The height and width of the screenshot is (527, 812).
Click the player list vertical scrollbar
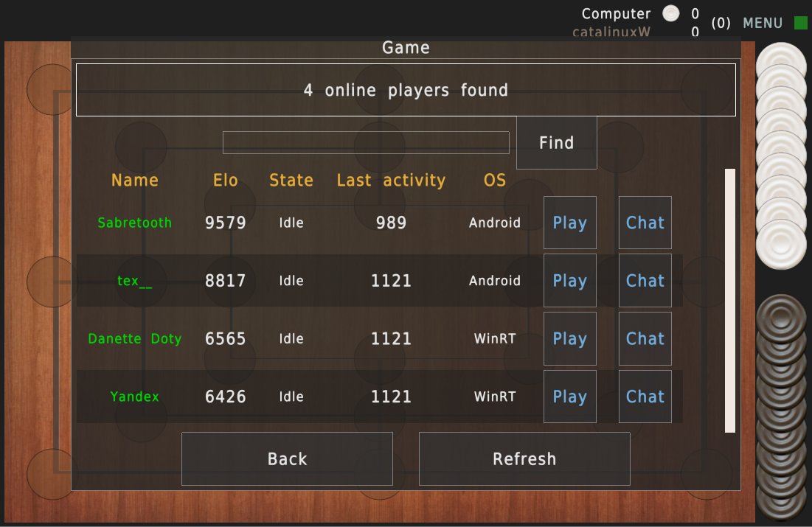click(x=729, y=300)
